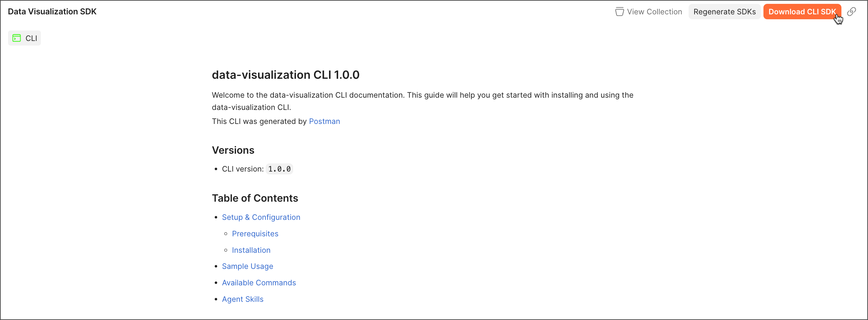Click the copy link icon

coord(852,12)
